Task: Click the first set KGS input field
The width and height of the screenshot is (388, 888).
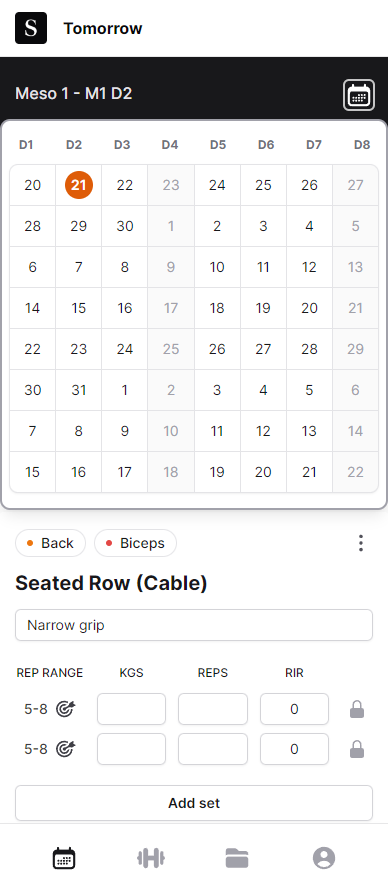Action: click(x=131, y=709)
